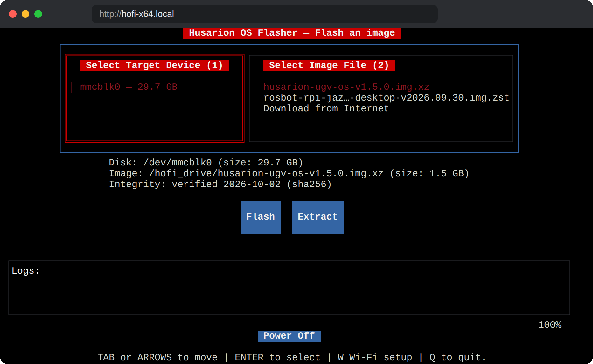Click the keyboard hints footer text
Image resolution: width=593 pixels, height=364 pixels.
(x=291, y=357)
